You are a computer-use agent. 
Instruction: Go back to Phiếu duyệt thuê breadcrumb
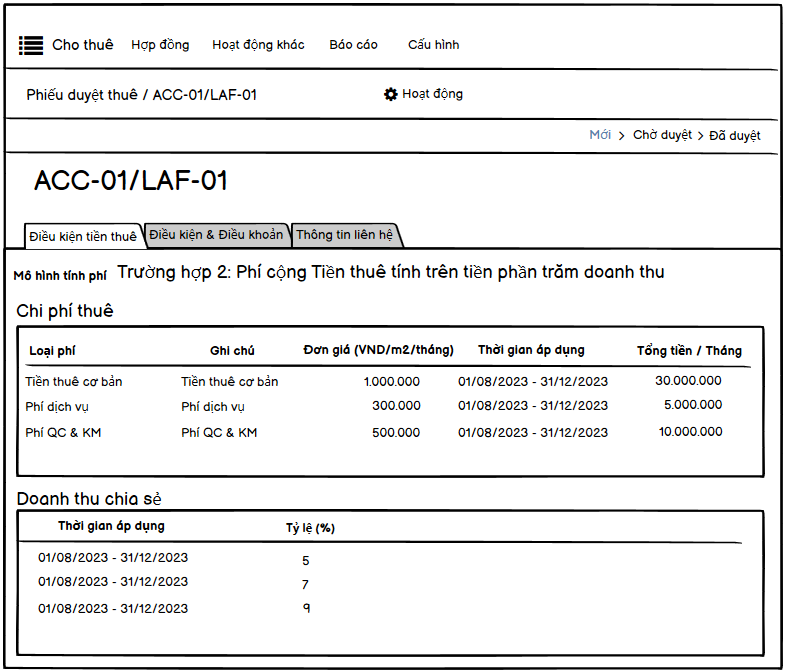pyautogui.click(x=82, y=95)
